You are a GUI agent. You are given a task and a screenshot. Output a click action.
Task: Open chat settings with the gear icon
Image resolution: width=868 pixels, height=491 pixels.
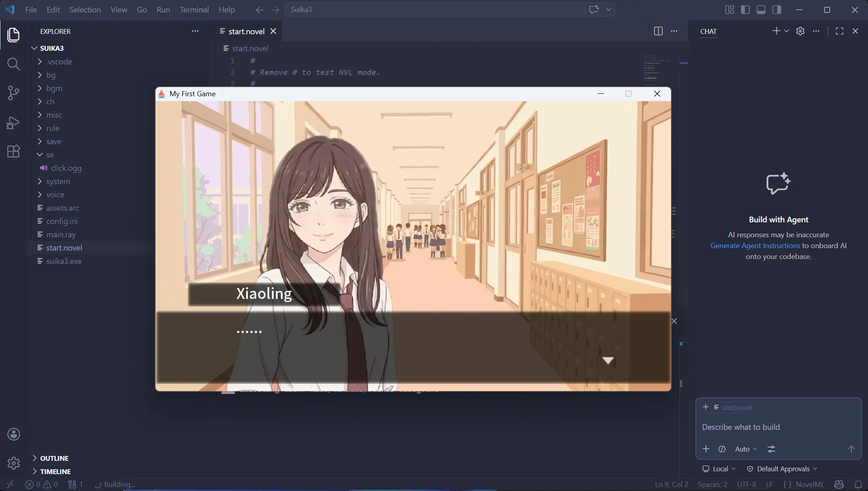pos(800,31)
